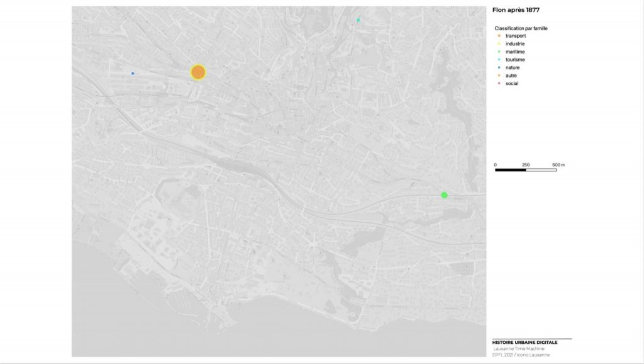Click the 'Flon après 1877' title
Screen dimensions: 644x364
(x=516, y=10)
